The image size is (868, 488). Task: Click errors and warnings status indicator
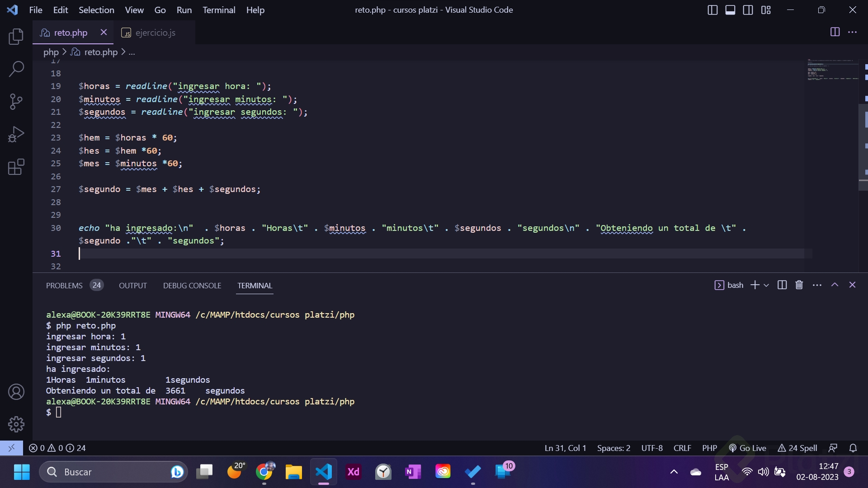(x=57, y=448)
